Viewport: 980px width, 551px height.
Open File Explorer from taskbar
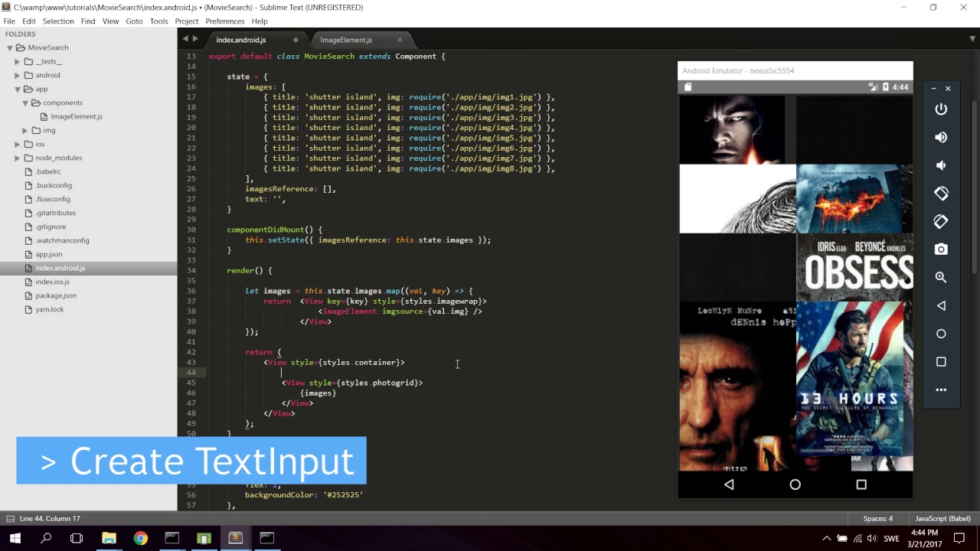tap(109, 538)
